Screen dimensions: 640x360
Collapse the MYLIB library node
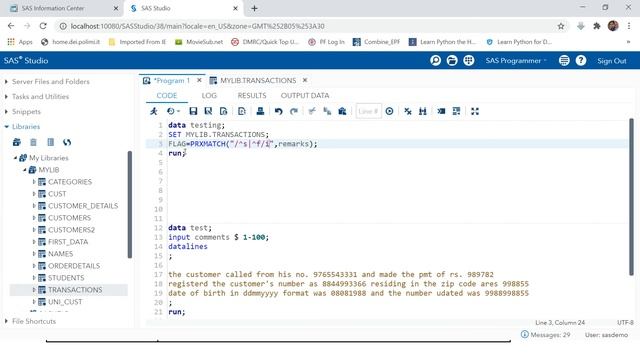(25, 170)
